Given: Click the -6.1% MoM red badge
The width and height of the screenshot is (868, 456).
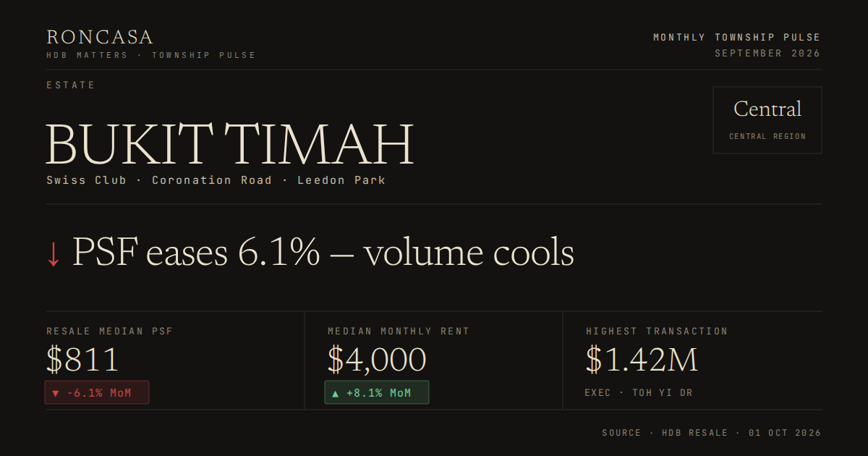Looking at the screenshot, I should [97, 392].
